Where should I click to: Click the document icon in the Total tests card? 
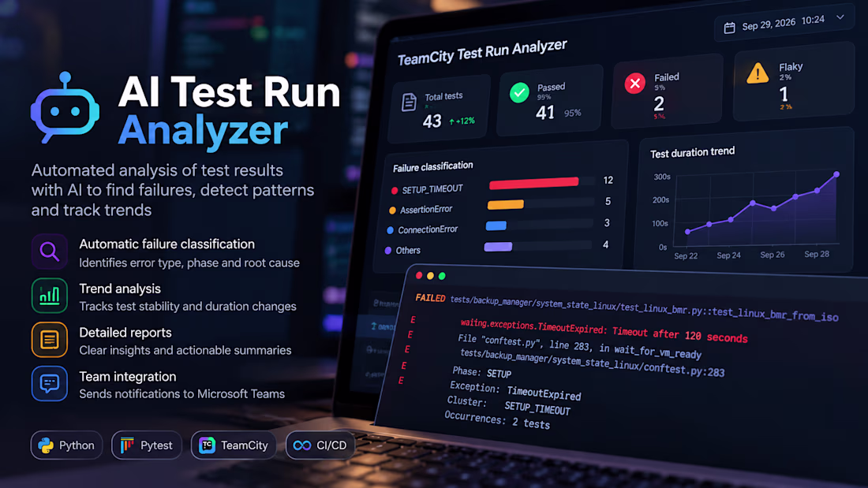409,102
